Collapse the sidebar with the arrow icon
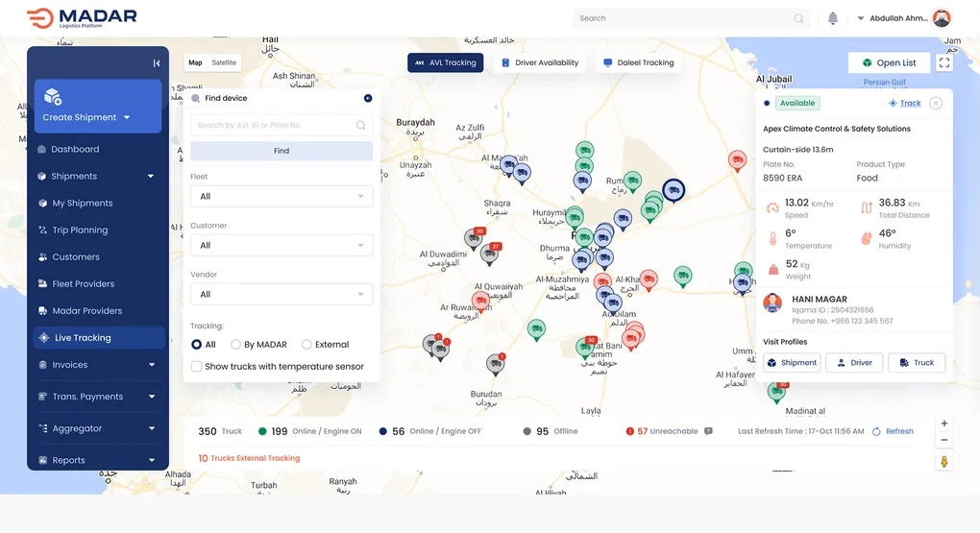The height and width of the screenshot is (533, 980). coord(157,63)
